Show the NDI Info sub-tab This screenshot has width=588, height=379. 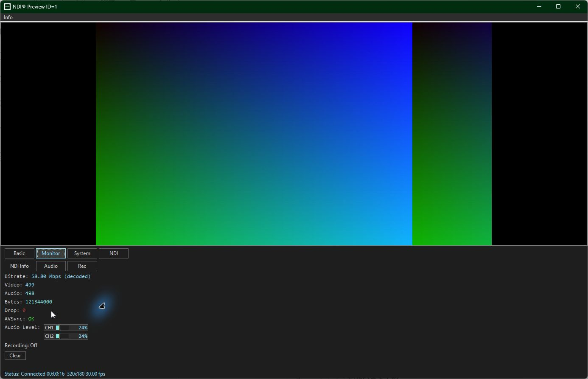(20, 266)
